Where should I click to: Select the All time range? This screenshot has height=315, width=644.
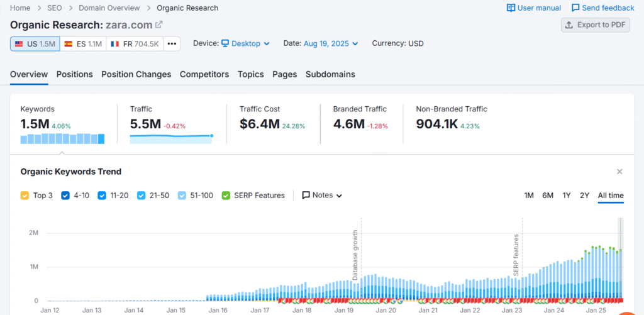pyautogui.click(x=611, y=196)
